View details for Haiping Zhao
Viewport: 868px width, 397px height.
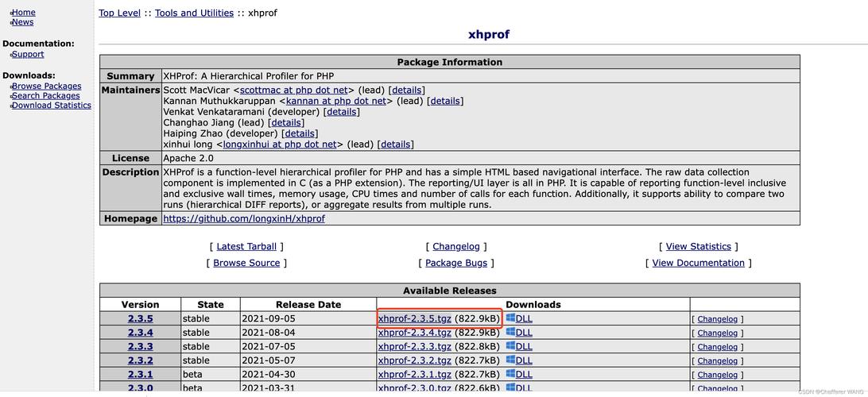tap(300, 134)
